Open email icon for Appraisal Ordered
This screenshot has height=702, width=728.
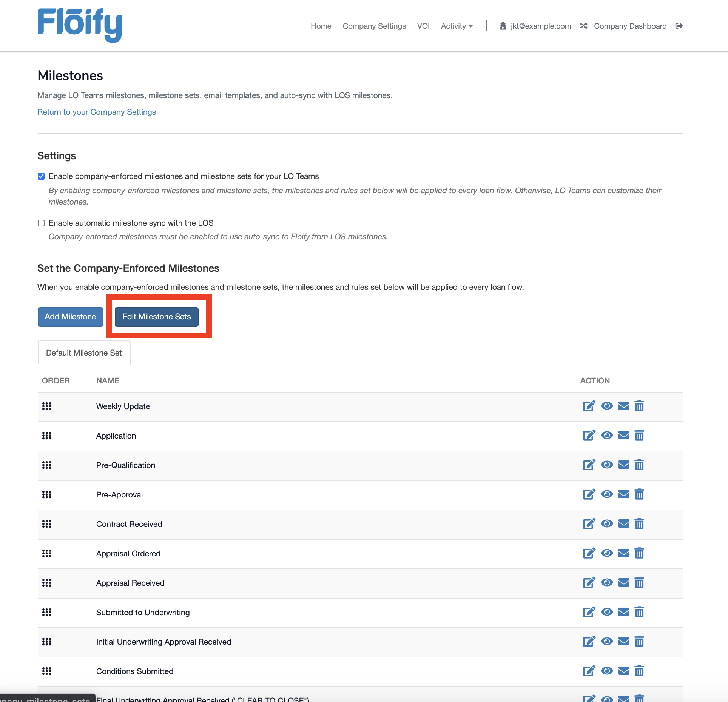click(623, 553)
